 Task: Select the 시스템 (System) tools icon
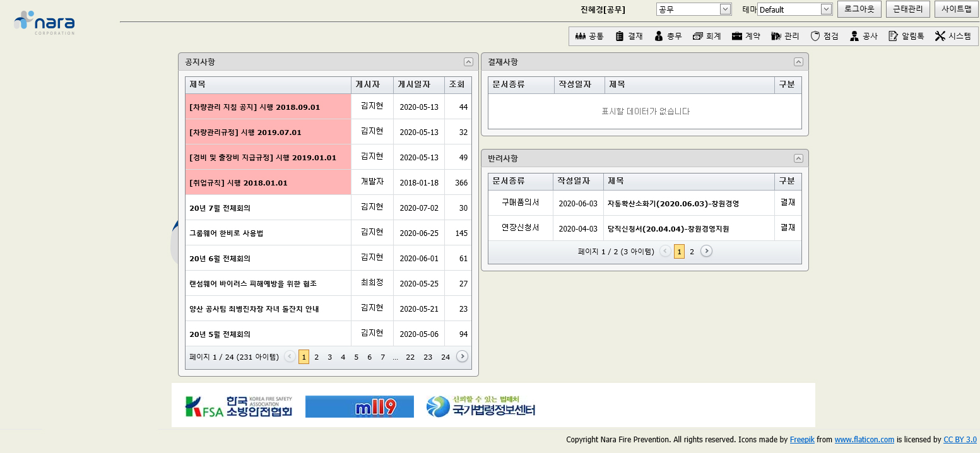tap(953, 36)
